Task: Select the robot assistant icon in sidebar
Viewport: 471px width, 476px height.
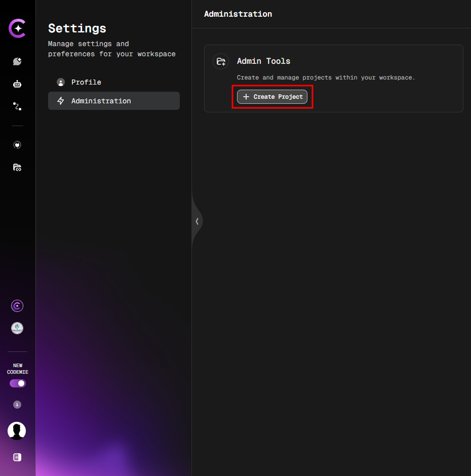Action: coord(17,84)
